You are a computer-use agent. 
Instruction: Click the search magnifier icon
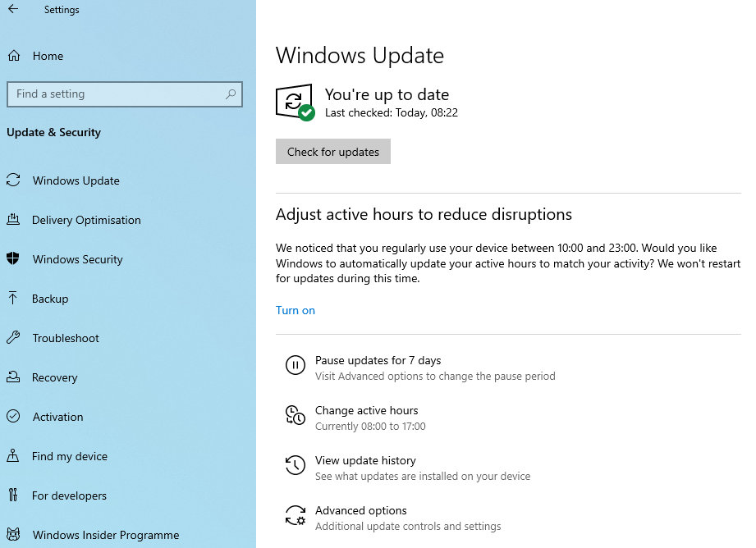231,94
